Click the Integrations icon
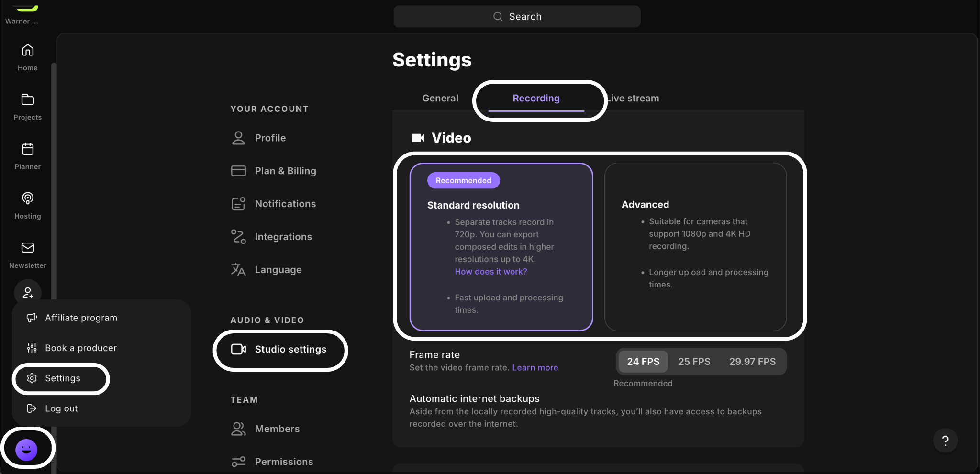This screenshot has width=980, height=474. point(238,237)
